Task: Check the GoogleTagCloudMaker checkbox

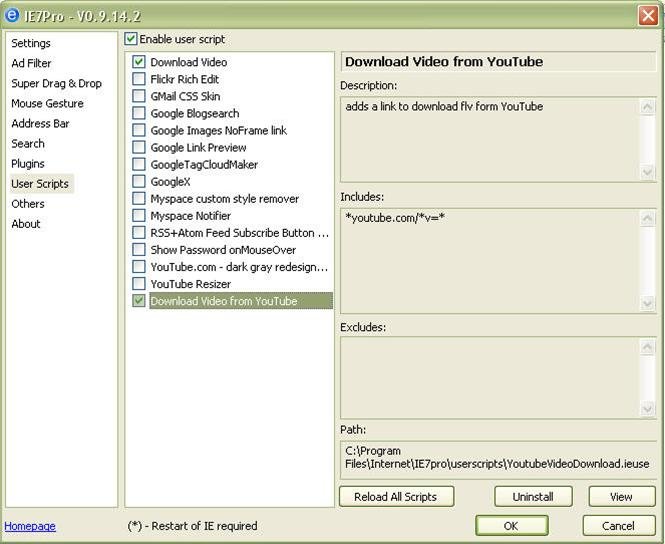Action: [x=139, y=164]
